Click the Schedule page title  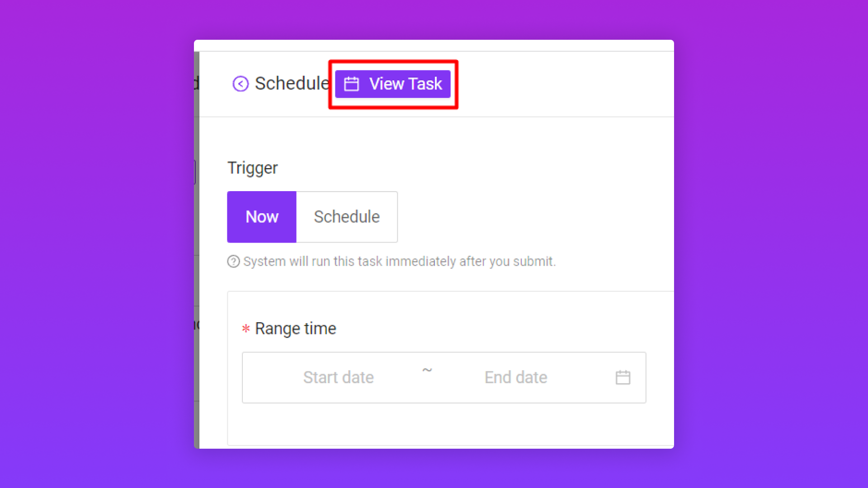point(292,84)
